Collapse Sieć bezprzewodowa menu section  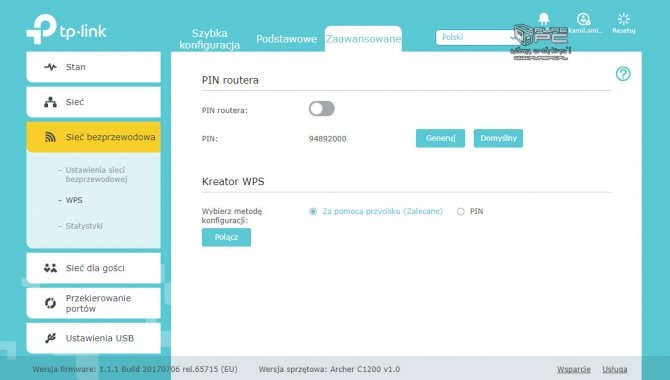[x=93, y=137]
